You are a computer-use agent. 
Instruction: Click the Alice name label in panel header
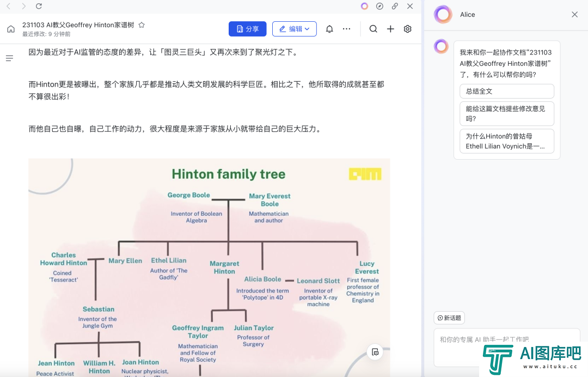pyautogui.click(x=467, y=15)
